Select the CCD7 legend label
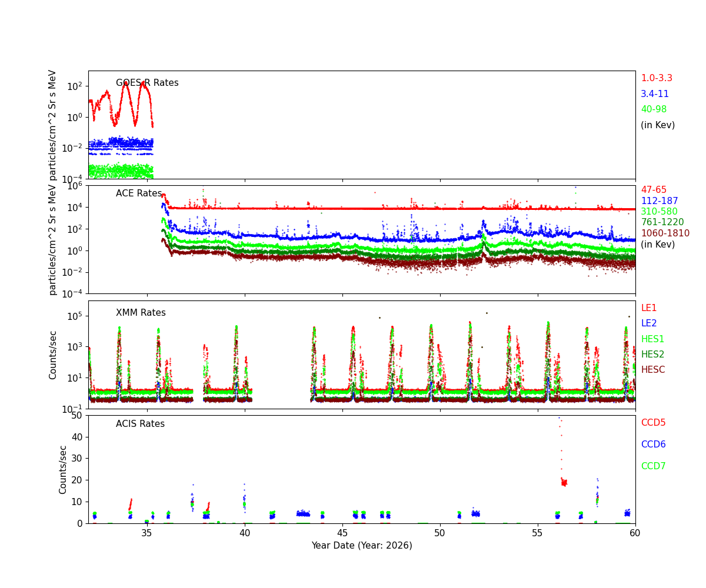 (653, 466)
